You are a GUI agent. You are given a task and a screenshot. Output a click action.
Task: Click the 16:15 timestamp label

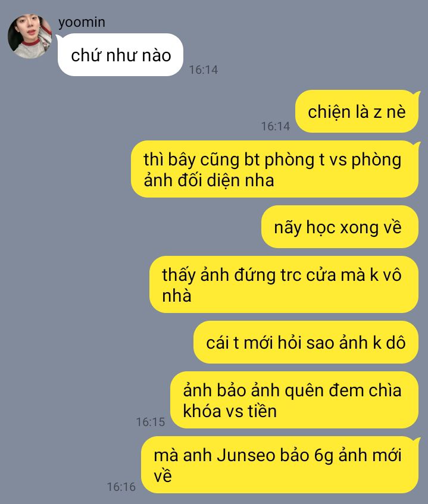pyautogui.click(x=150, y=422)
